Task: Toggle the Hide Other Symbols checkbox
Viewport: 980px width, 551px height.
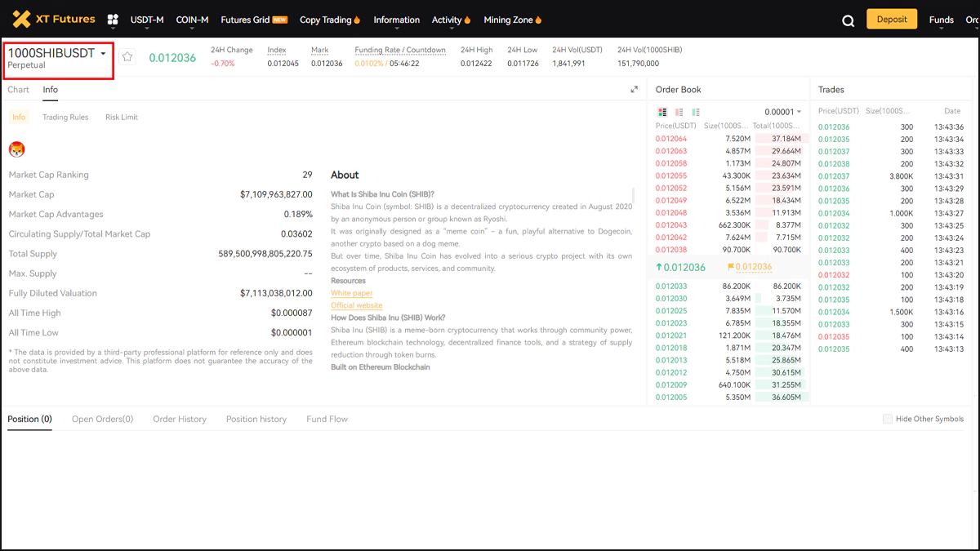Action: (x=888, y=419)
